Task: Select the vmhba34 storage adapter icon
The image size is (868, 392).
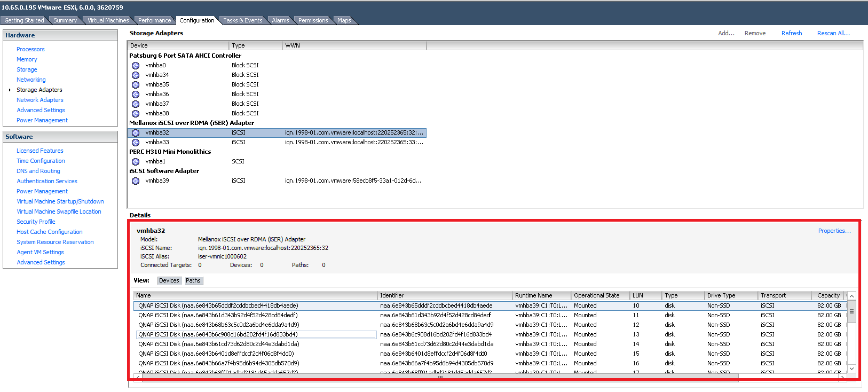Action: 136,75
